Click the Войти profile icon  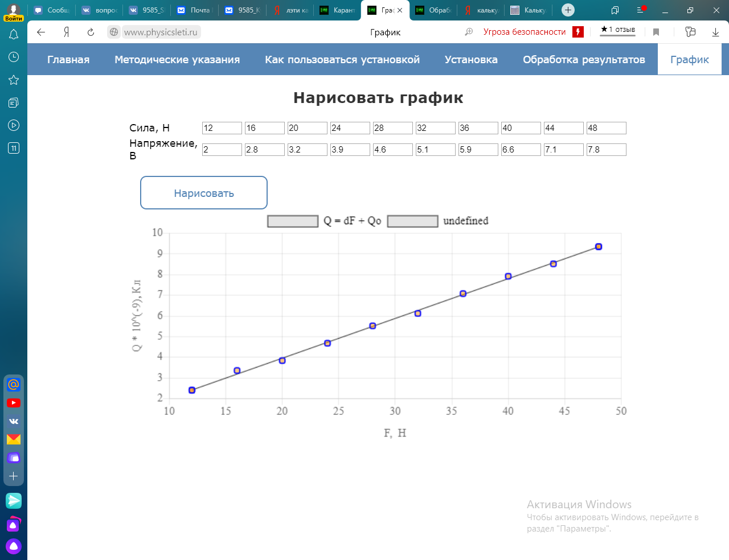pos(14,12)
